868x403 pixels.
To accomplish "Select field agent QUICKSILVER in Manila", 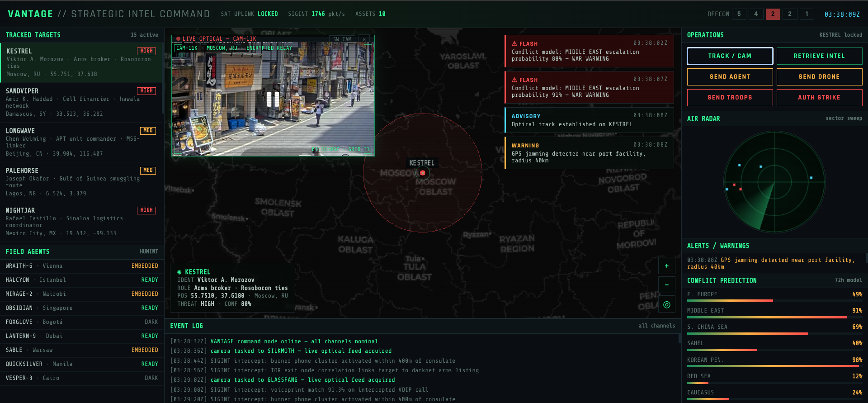I will [x=81, y=364].
